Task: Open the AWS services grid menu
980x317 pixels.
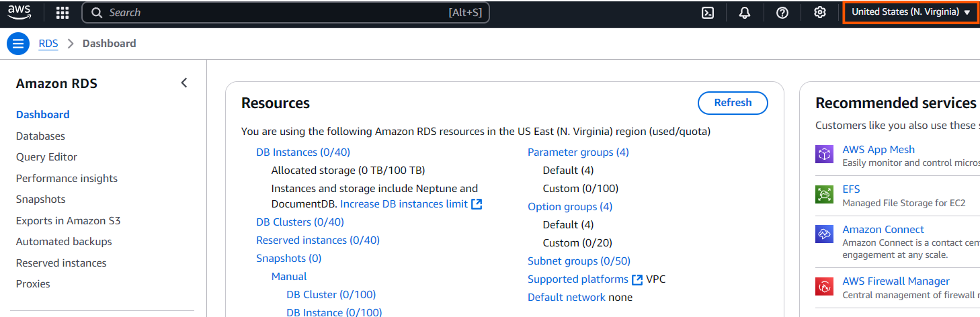Action: [x=63, y=12]
